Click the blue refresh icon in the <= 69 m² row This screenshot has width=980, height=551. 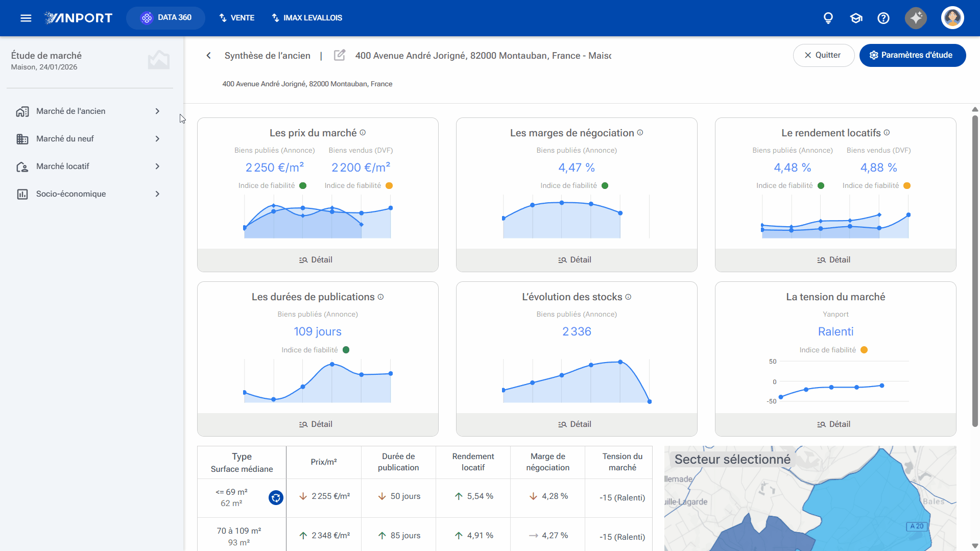(276, 497)
